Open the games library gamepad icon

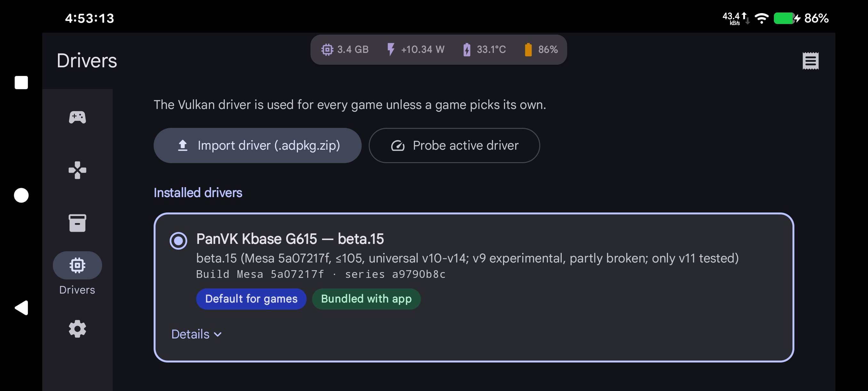point(77,117)
